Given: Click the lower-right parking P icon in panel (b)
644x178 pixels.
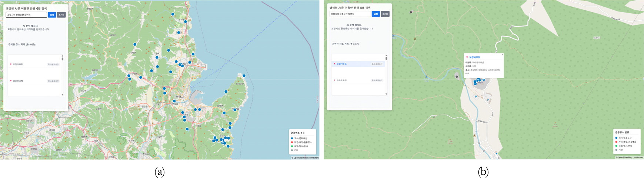Looking at the screenshot, I should pyautogui.click(x=488, y=100).
